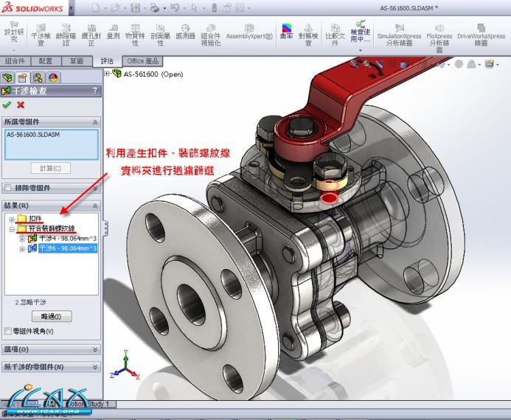Accept interference check with green checkmark
The height and width of the screenshot is (420, 511).
pyautogui.click(x=7, y=105)
